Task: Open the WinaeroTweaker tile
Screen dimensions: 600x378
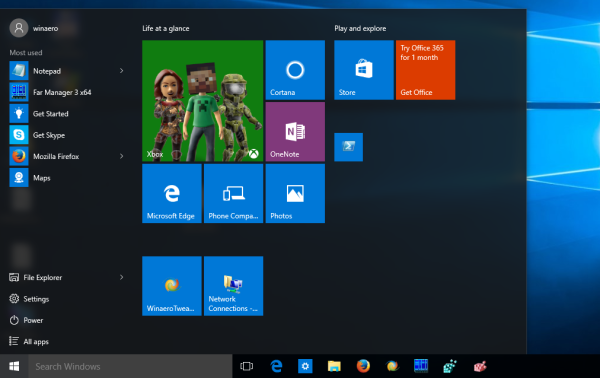Action: pyautogui.click(x=172, y=286)
